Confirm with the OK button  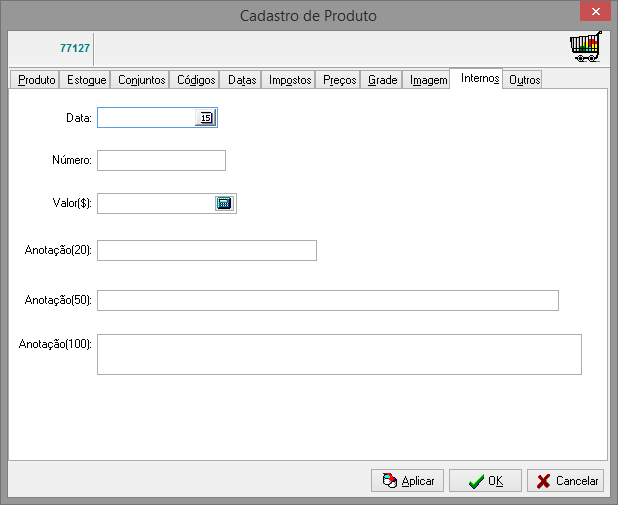tap(485, 481)
